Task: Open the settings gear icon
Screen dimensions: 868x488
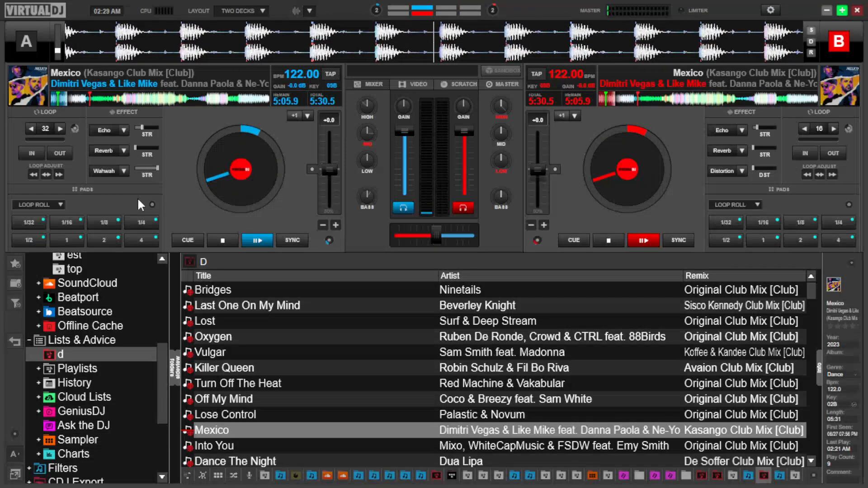Action: click(x=770, y=10)
